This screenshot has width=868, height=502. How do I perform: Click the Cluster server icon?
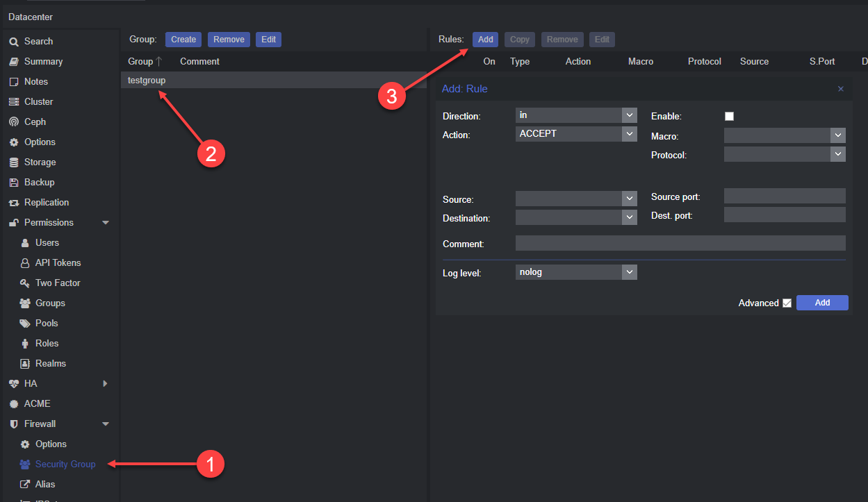(13, 102)
